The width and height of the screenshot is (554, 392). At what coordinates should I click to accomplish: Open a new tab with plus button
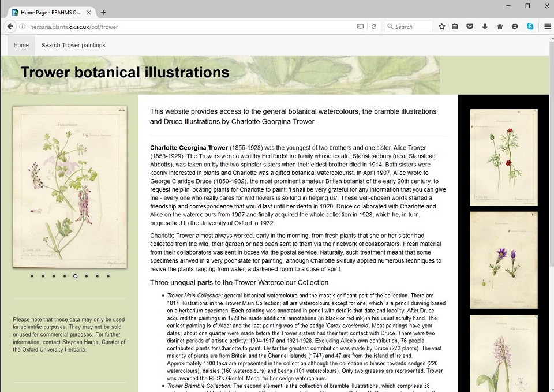[103, 13]
